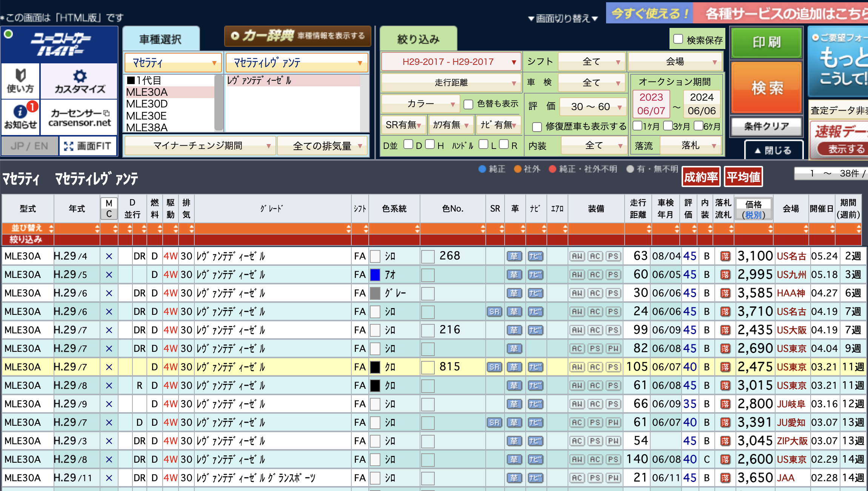This screenshot has height=491, width=868.
Task: Open the 全ての排気量 dropdown
Action: [323, 146]
